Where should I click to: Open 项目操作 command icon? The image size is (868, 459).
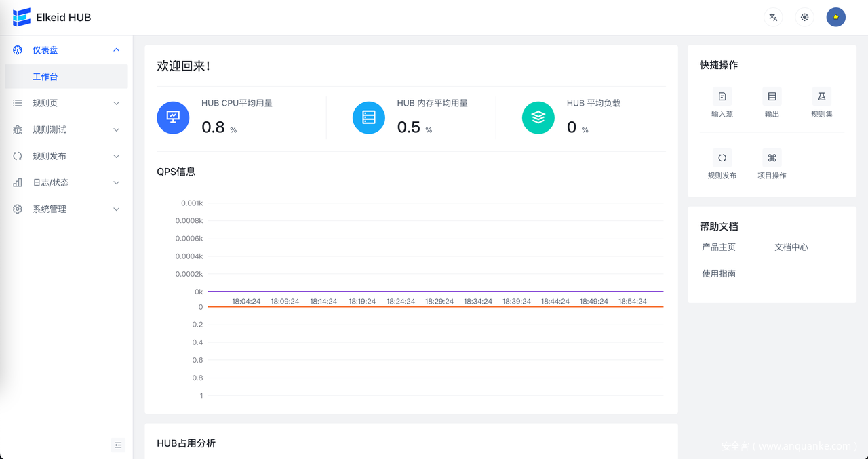pos(772,158)
